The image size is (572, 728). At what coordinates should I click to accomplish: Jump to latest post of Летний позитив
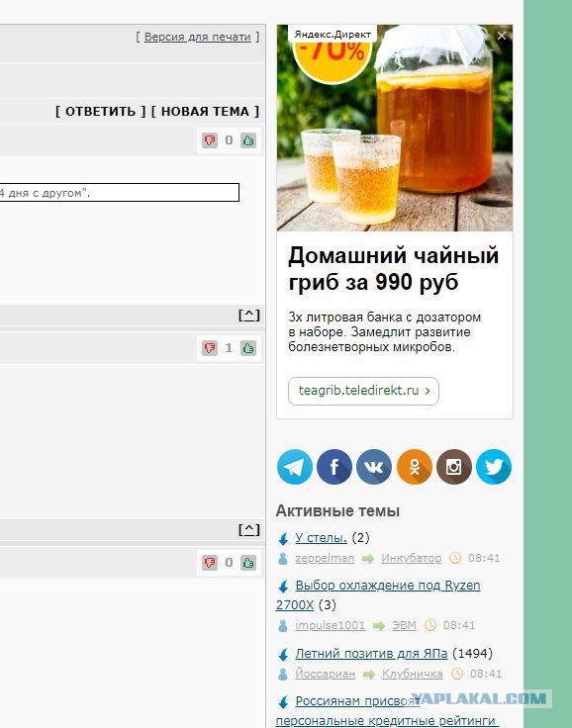[x=283, y=655]
